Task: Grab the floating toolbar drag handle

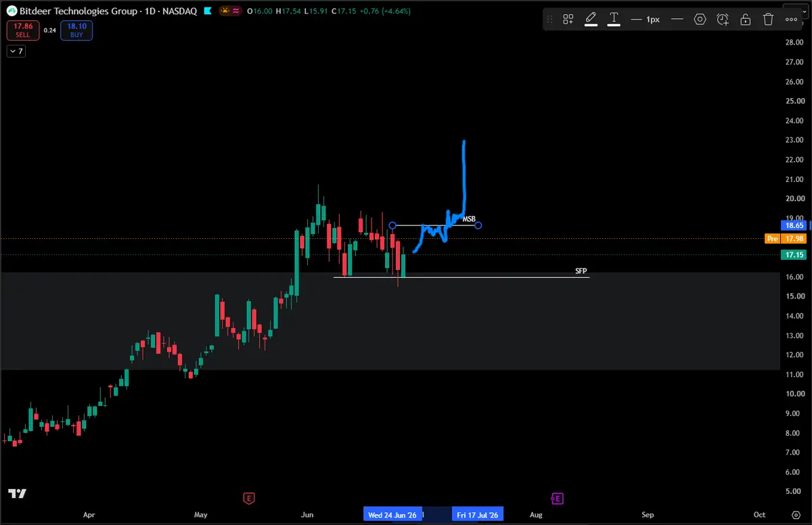Action: pos(549,20)
